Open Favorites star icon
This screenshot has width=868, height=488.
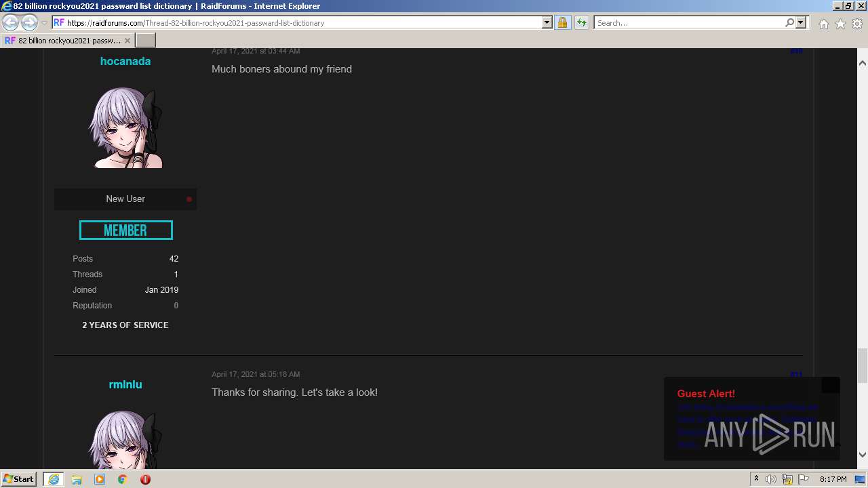tap(840, 24)
